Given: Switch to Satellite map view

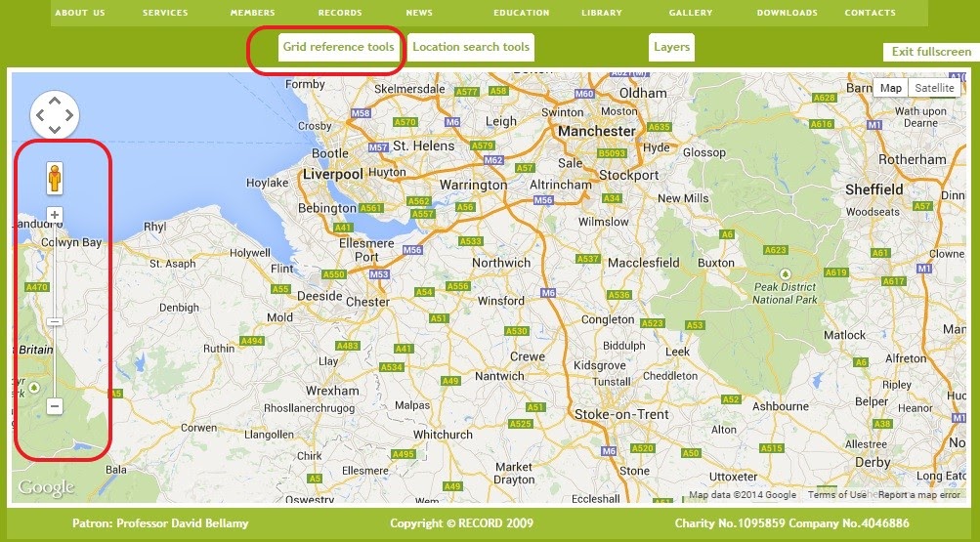Looking at the screenshot, I should coord(934,88).
